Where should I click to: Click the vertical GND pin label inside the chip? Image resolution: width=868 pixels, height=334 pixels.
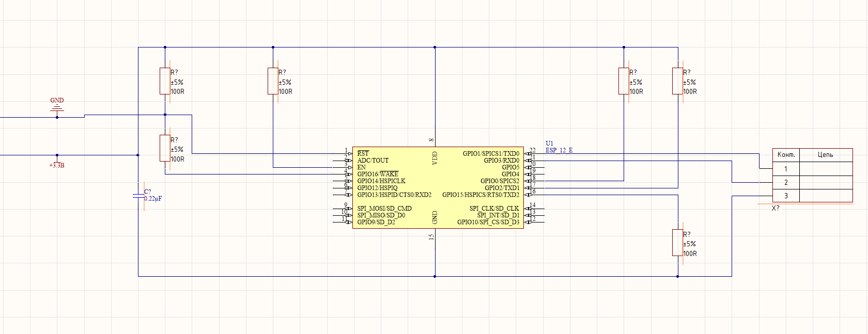(435, 217)
